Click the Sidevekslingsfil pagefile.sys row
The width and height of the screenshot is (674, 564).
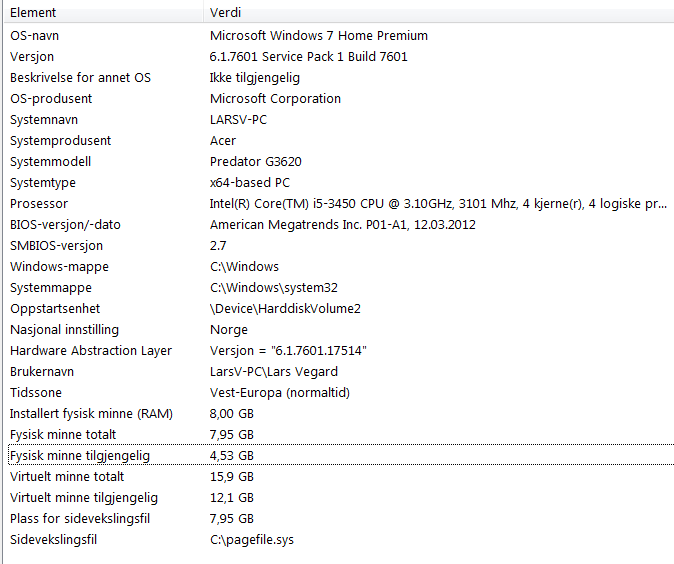point(53,540)
